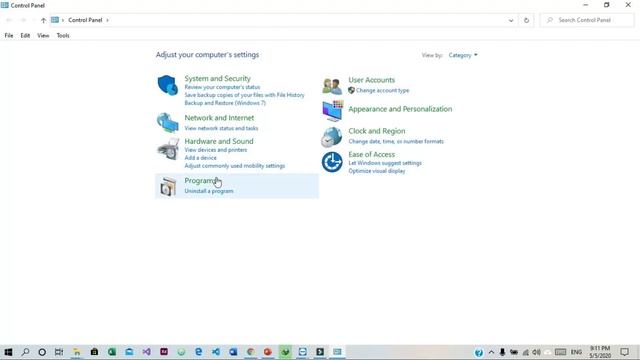
Task: Open Review your computer's status link
Action: tap(222, 87)
